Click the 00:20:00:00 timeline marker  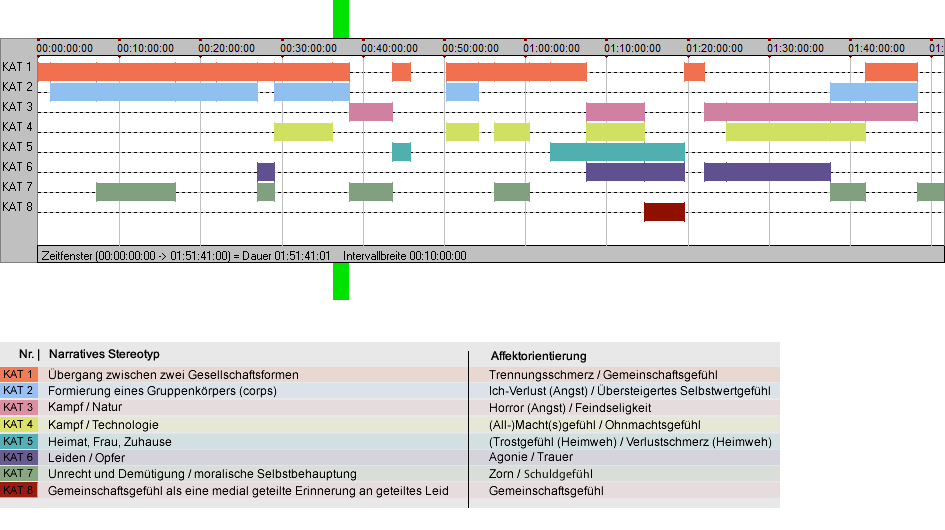click(x=227, y=48)
